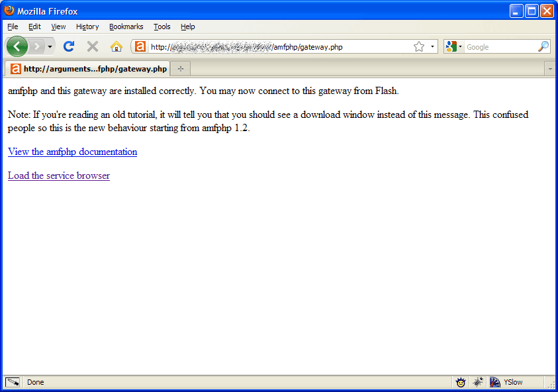This screenshot has width=558, height=392.
Task: Open the Edit menu
Action: [x=34, y=26]
